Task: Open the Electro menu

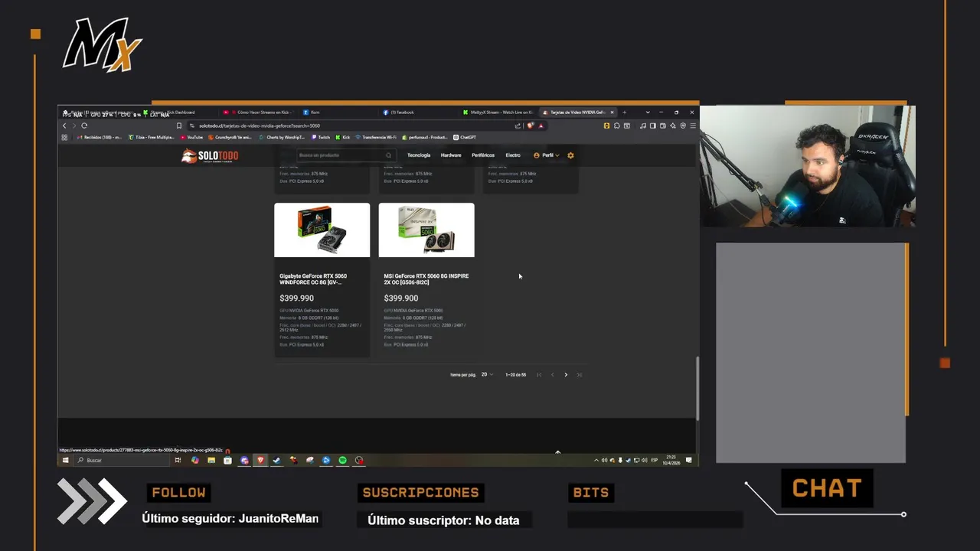Action: 513,155
